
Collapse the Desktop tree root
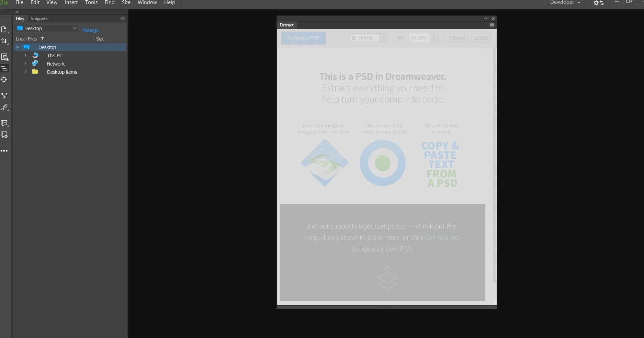point(18,47)
